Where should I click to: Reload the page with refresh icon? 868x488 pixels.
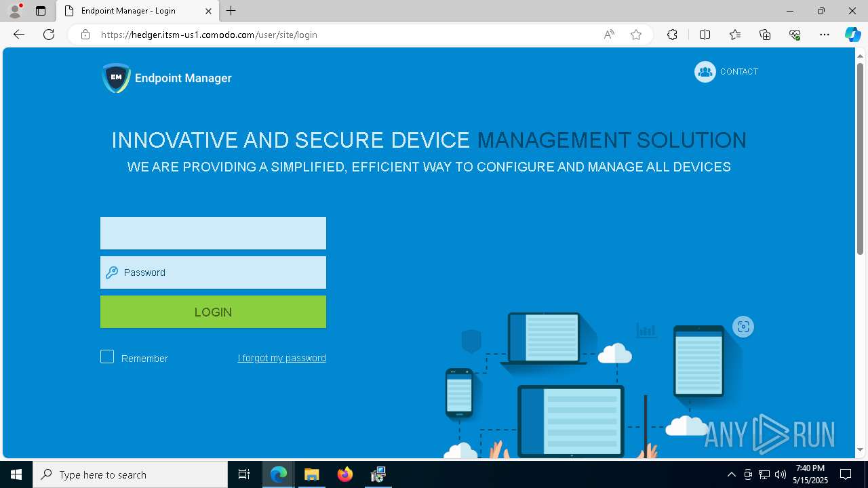[x=49, y=35]
